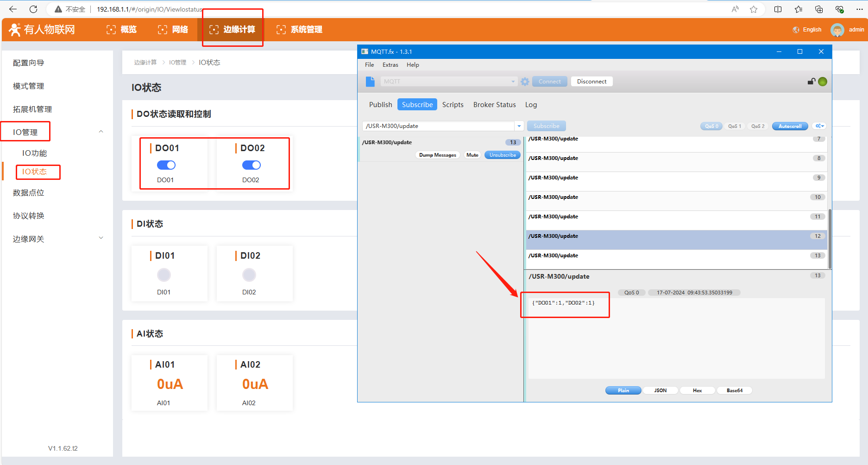Open the subscribe topic dropdown arrow
Screen dimensions: 868x465
[519, 126]
